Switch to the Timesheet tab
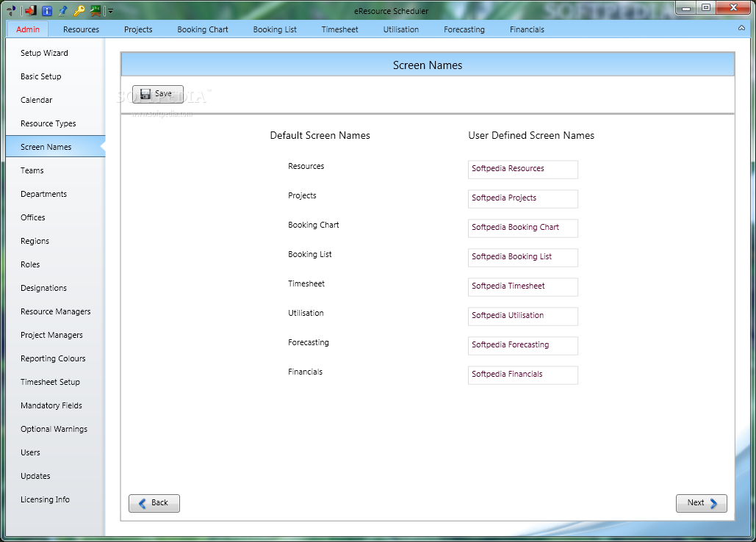 point(340,29)
